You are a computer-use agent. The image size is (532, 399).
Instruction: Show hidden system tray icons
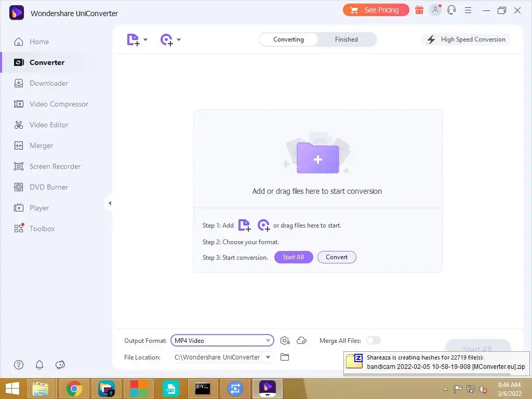445,389
